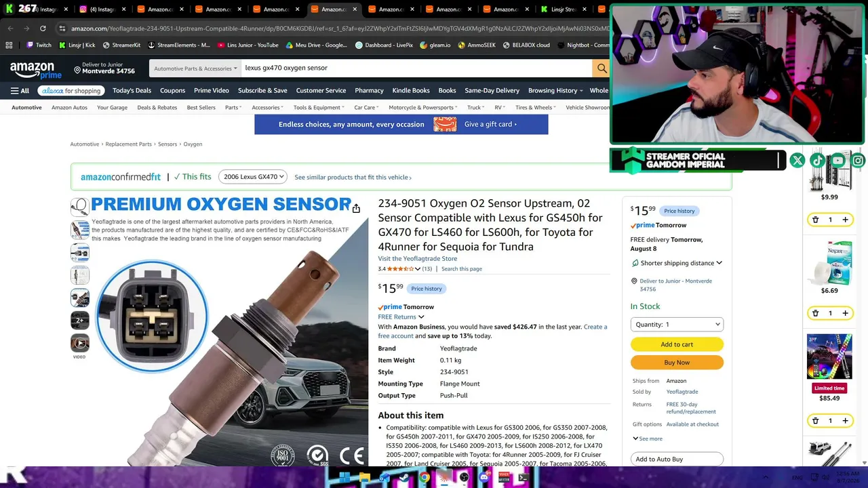The image size is (868, 488).
Task: Click the search box containing lexus gx470 oxygen sensor
Action: click(x=417, y=68)
